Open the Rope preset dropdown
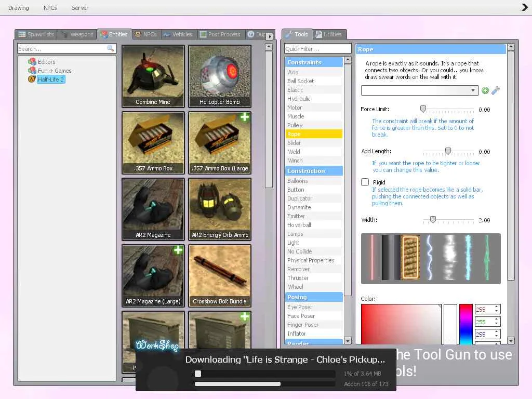This screenshot has width=532, height=399. point(420,90)
